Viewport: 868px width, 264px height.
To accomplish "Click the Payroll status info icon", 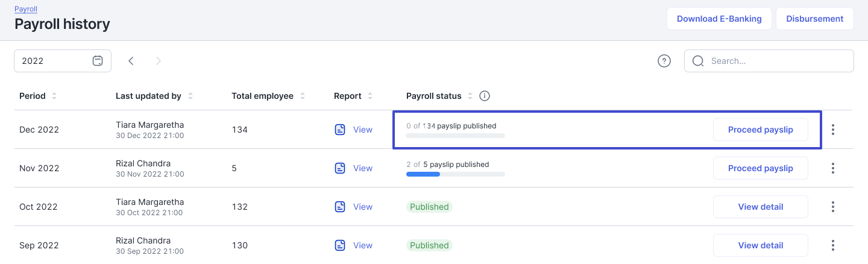I will 484,96.
